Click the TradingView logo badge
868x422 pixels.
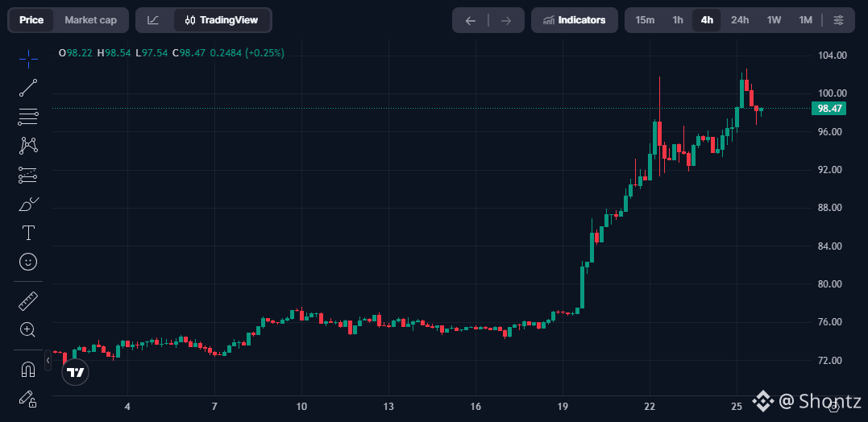75,372
